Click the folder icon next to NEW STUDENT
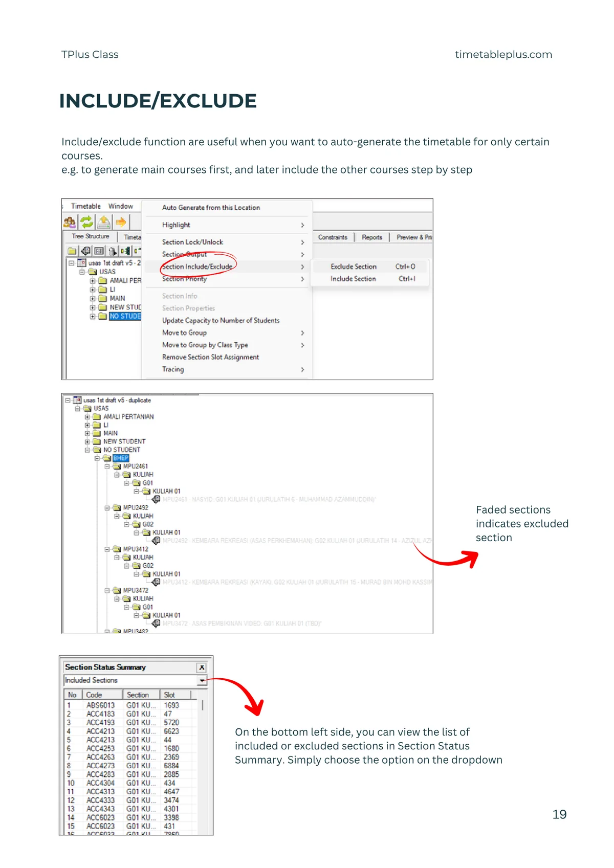 tap(97, 441)
